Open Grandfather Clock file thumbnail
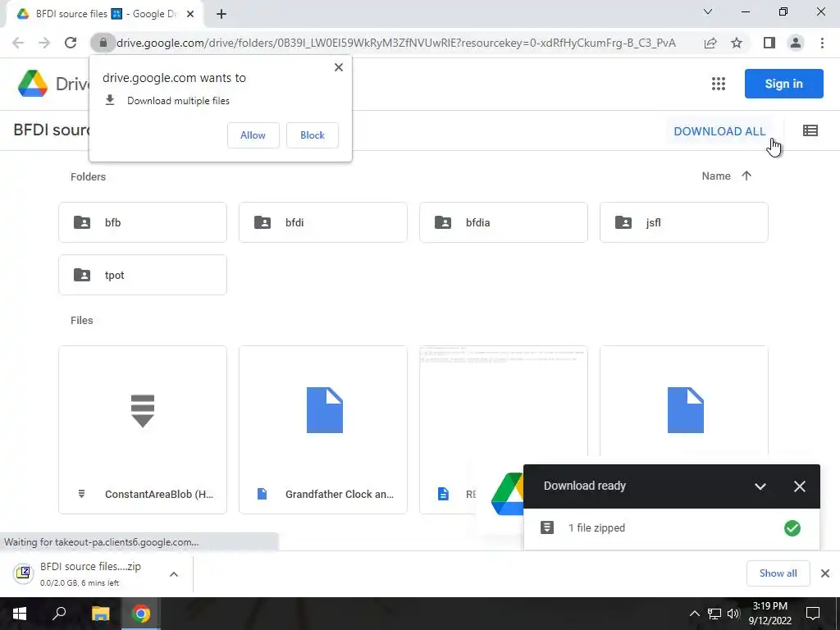The width and height of the screenshot is (840, 630). pos(324,410)
